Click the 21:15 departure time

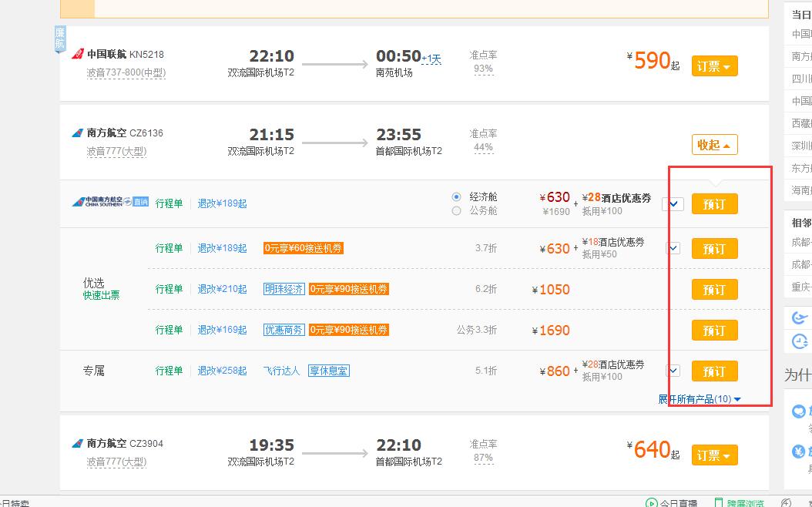coord(271,135)
